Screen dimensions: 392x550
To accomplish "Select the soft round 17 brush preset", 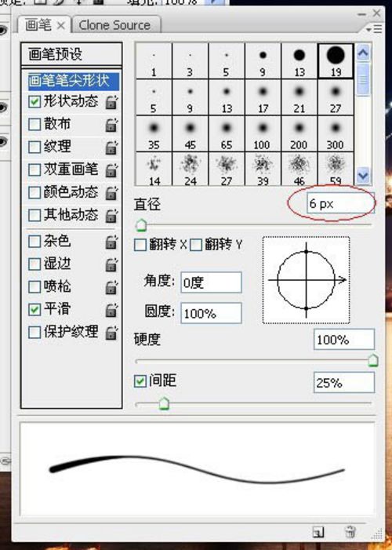I will click(263, 97).
